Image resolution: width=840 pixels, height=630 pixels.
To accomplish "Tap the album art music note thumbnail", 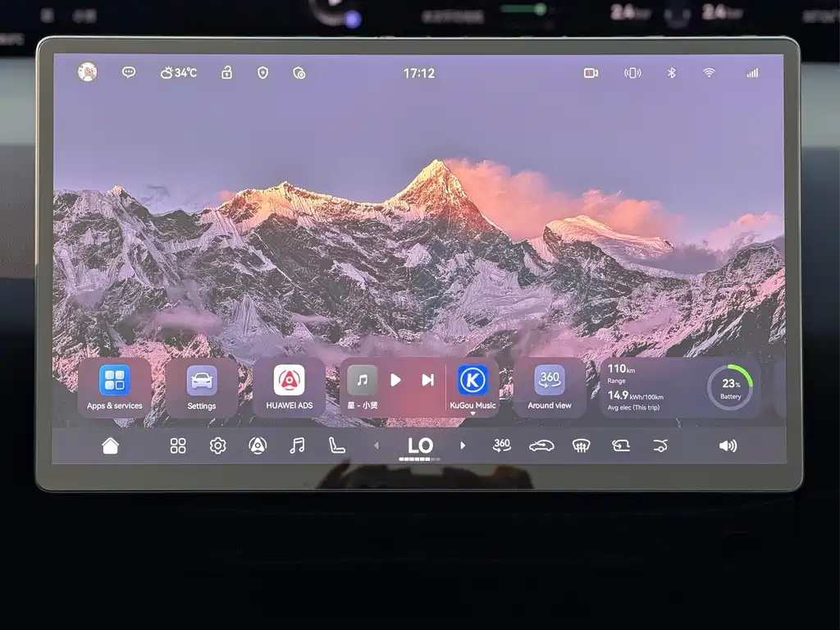I will (362, 380).
